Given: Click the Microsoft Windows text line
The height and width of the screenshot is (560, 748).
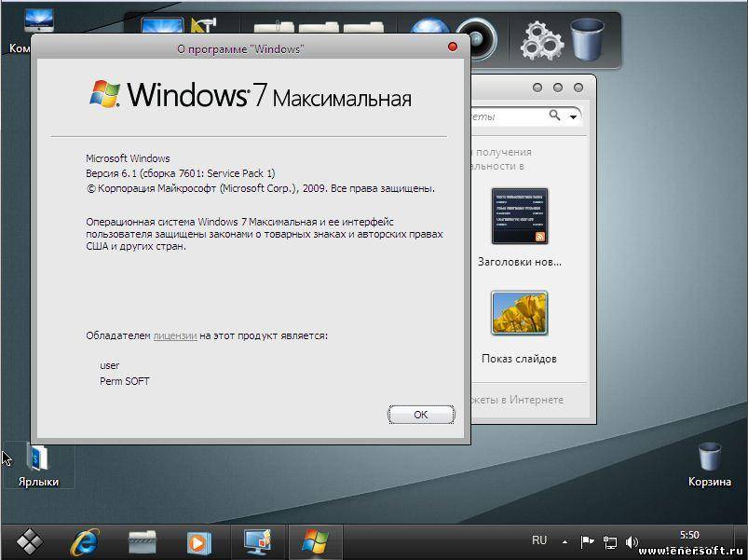Looking at the screenshot, I should pyautogui.click(x=128, y=158).
